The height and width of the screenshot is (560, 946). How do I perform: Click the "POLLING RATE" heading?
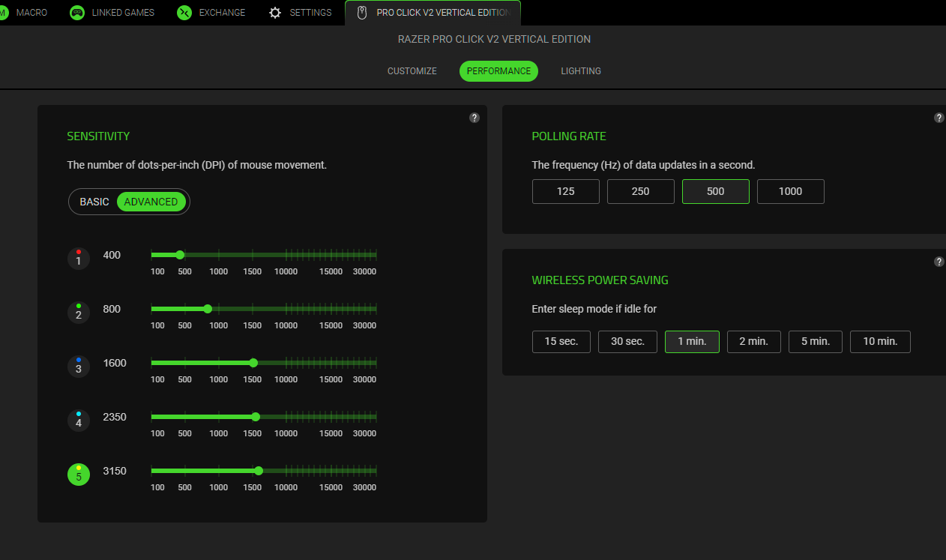[569, 136]
